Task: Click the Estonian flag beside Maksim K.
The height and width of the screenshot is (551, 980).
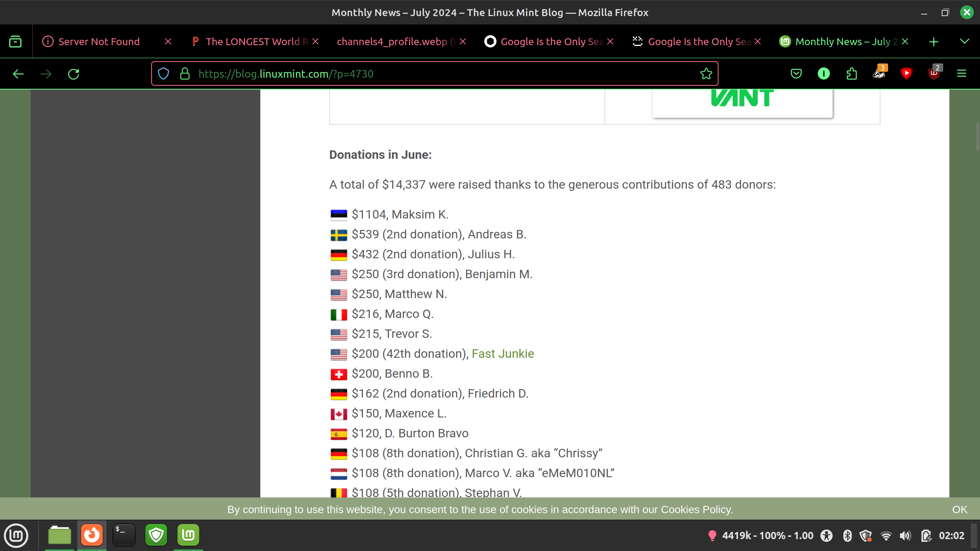Action: pyautogui.click(x=339, y=215)
